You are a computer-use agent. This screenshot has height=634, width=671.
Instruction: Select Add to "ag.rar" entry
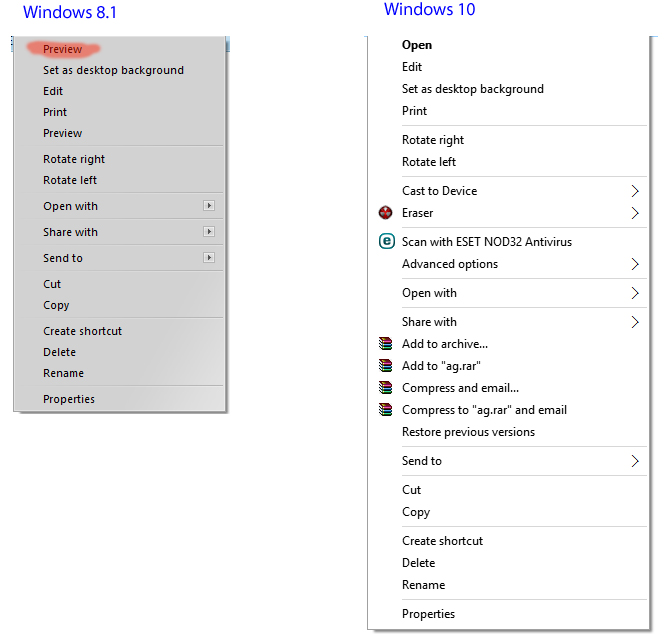(x=441, y=366)
